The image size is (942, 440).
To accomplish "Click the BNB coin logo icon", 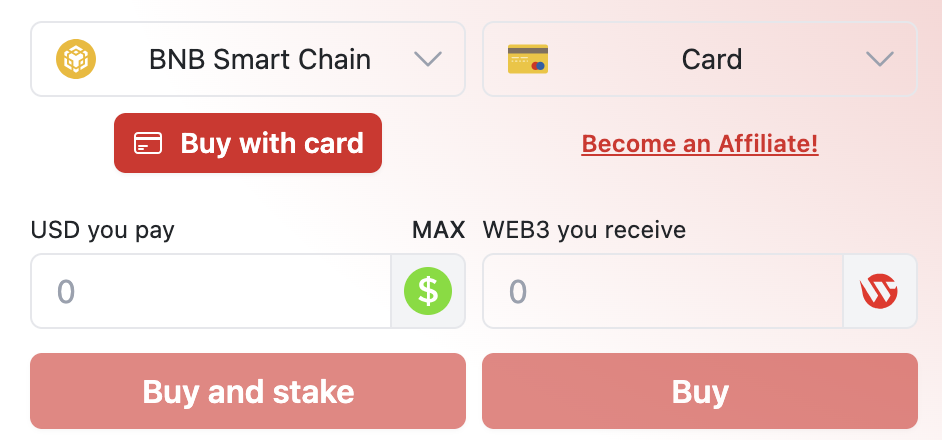I will [74, 59].
